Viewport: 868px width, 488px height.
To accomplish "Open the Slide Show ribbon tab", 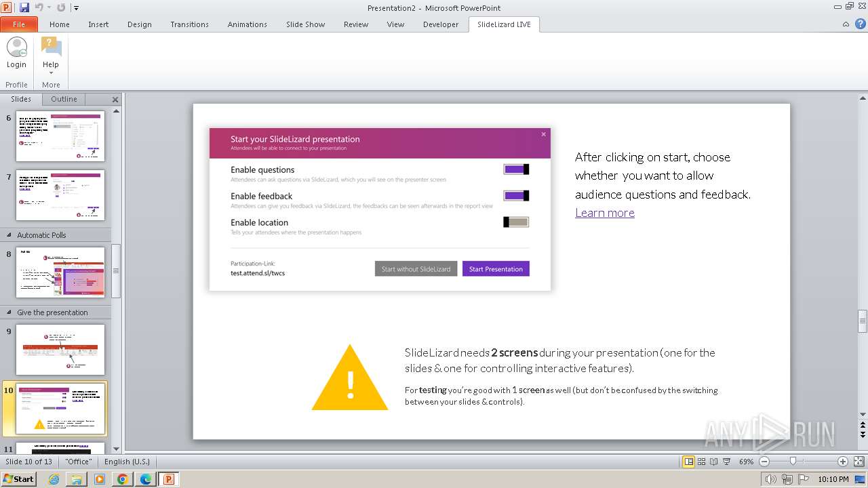I will pos(305,24).
